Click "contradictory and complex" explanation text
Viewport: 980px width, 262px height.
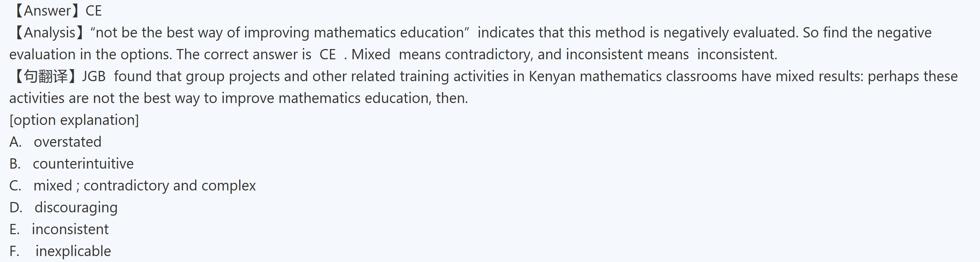point(170,186)
